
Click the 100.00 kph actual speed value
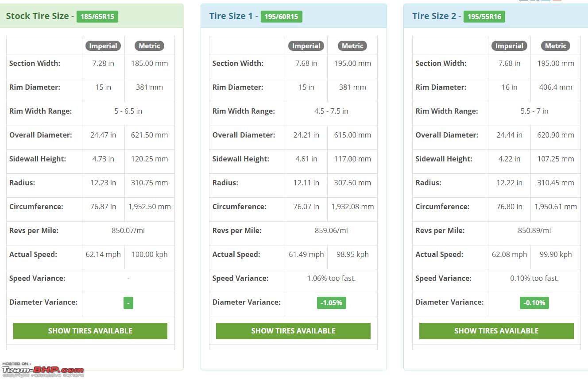(x=150, y=254)
